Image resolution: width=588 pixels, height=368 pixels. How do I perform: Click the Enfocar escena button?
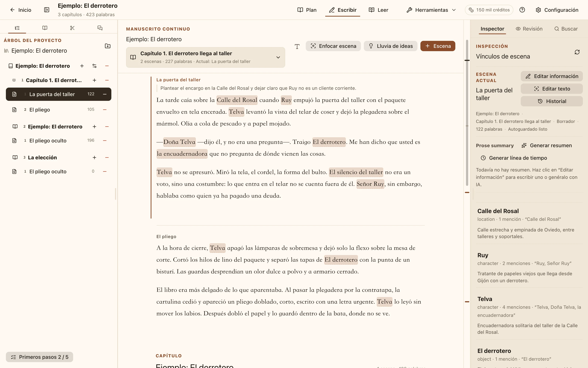point(333,46)
